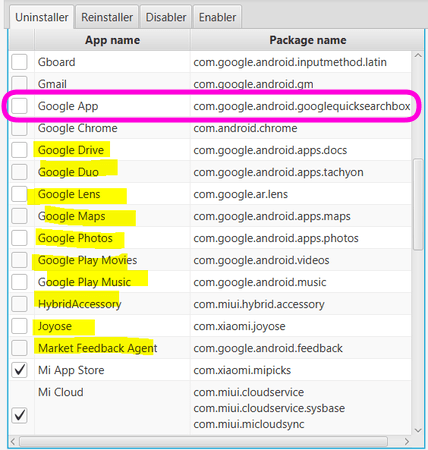Click the horizontal scrollbar right arrow
Viewport: 428px width, 450px height.
pos(407,442)
